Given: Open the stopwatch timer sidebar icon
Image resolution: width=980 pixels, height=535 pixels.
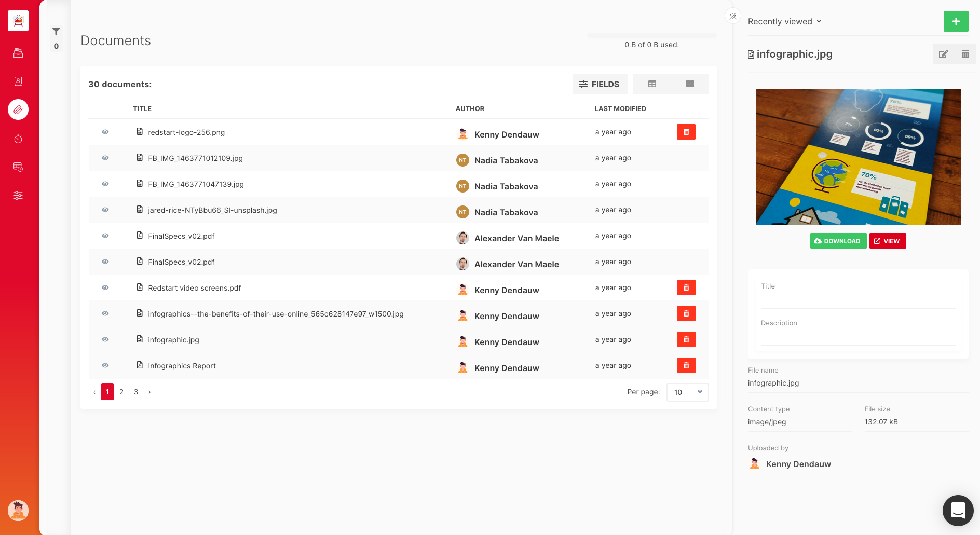Looking at the screenshot, I should (18, 139).
